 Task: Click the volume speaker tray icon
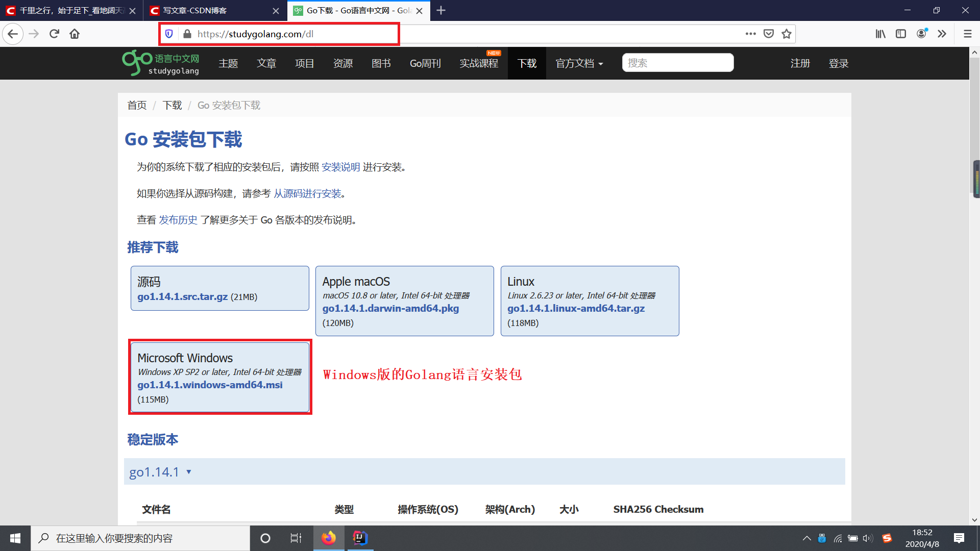click(x=868, y=538)
